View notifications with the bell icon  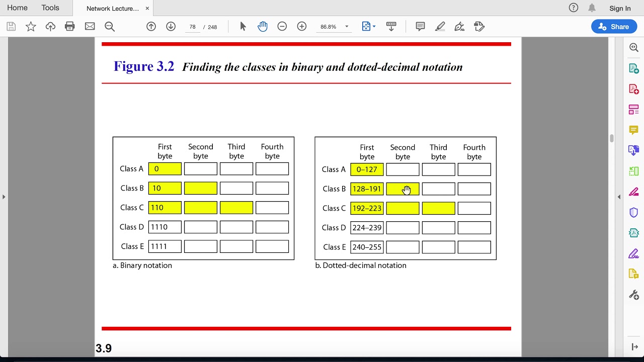click(x=592, y=8)
